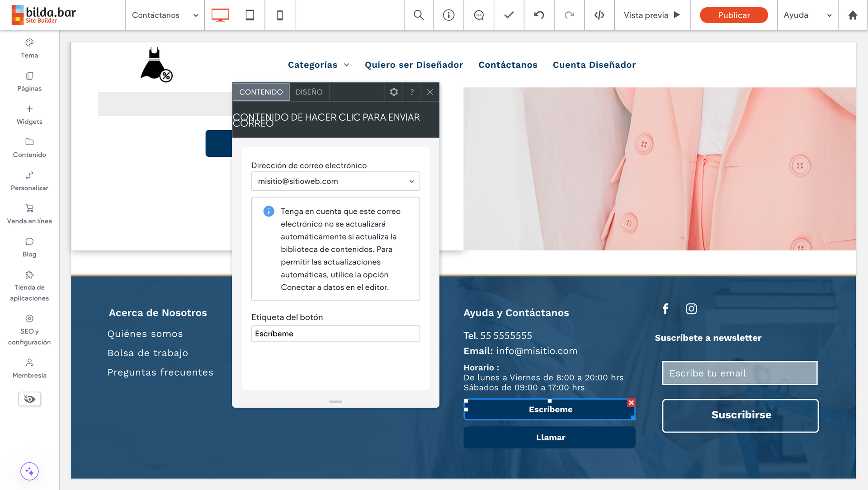Click the Suscribirse button
Screen dimensions: 868x490
point(741,415)
